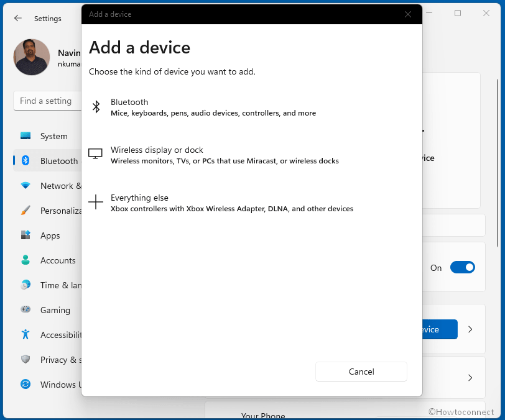Click the Settings back arrow
505x420 pixels.
(18, 19)
